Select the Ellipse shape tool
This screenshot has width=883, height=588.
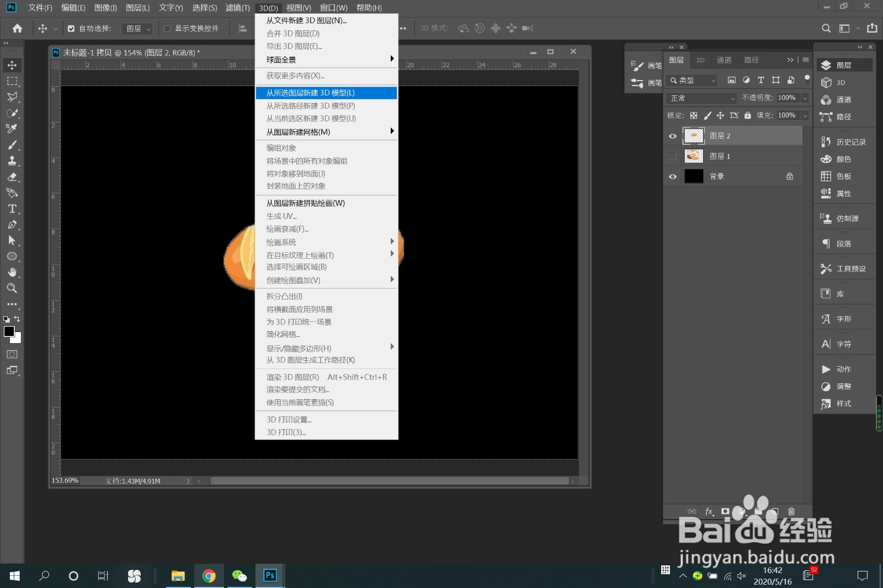click(12, 256)
